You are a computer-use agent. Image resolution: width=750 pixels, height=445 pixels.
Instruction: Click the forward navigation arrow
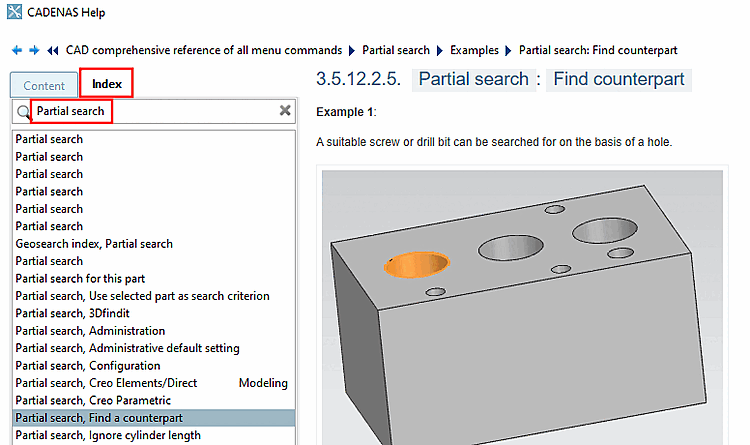point(34,50)
